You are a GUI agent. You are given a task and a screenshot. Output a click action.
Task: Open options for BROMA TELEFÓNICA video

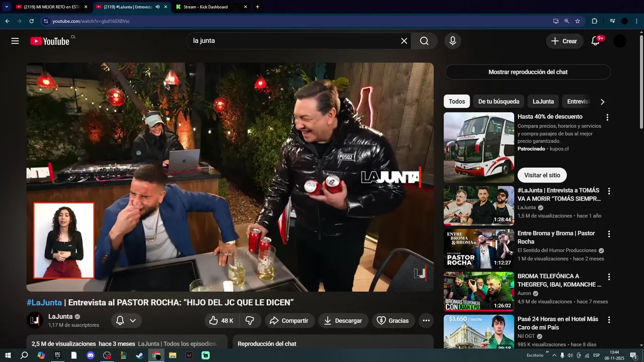[609, 277]
